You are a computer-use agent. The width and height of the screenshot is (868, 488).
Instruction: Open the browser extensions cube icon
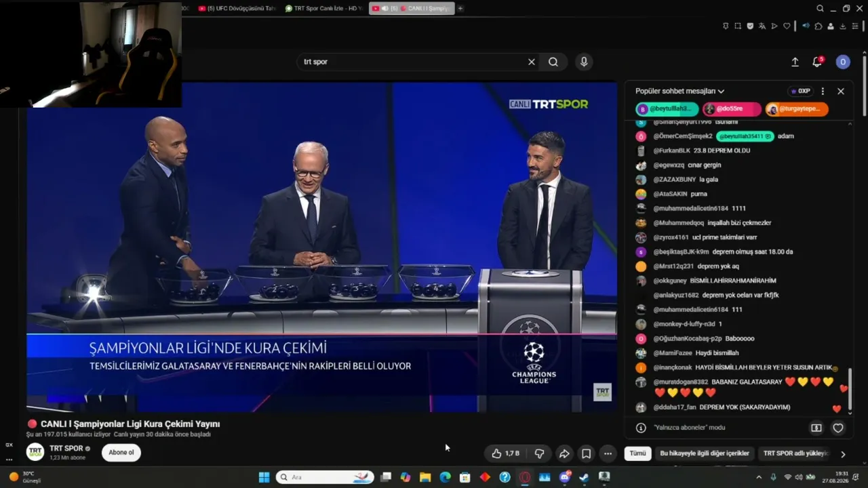pyautogui.click(x=818, y=26)
